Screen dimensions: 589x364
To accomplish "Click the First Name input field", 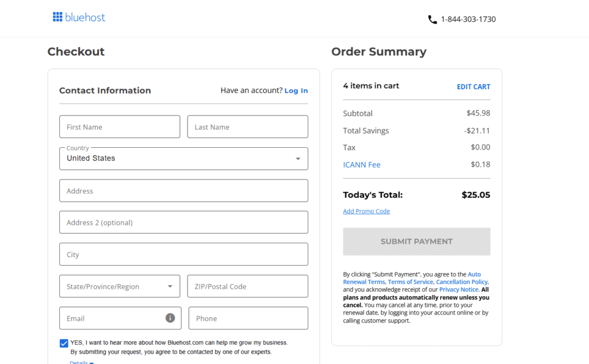I will coord(120,127).
